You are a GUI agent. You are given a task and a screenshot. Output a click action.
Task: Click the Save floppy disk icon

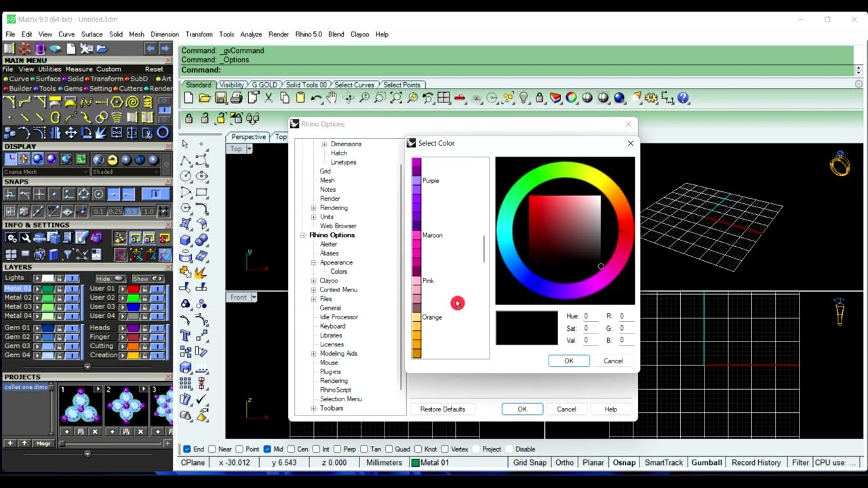[x=220, y=98]
